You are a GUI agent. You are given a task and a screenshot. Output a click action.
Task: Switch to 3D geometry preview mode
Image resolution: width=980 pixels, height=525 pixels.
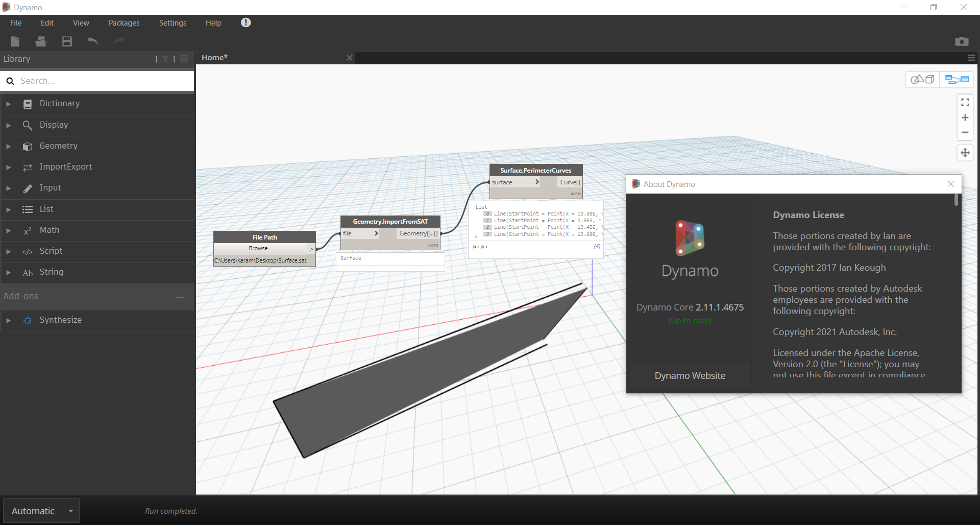[x=923, y=79]
